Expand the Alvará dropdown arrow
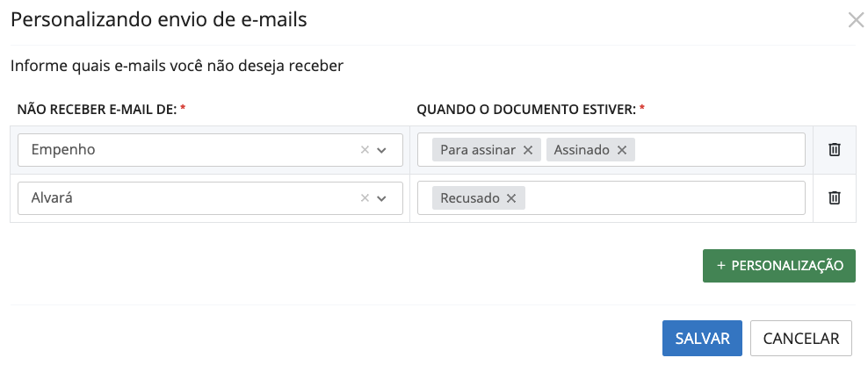Image resolution: width=868 pixels, height=365 pixels. coord(382,198)
